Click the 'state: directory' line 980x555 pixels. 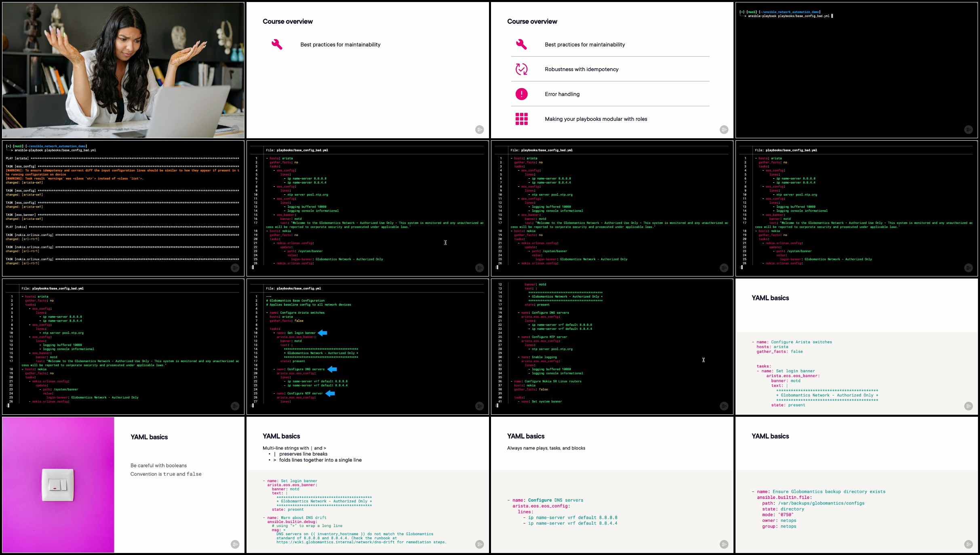[783, 509]
